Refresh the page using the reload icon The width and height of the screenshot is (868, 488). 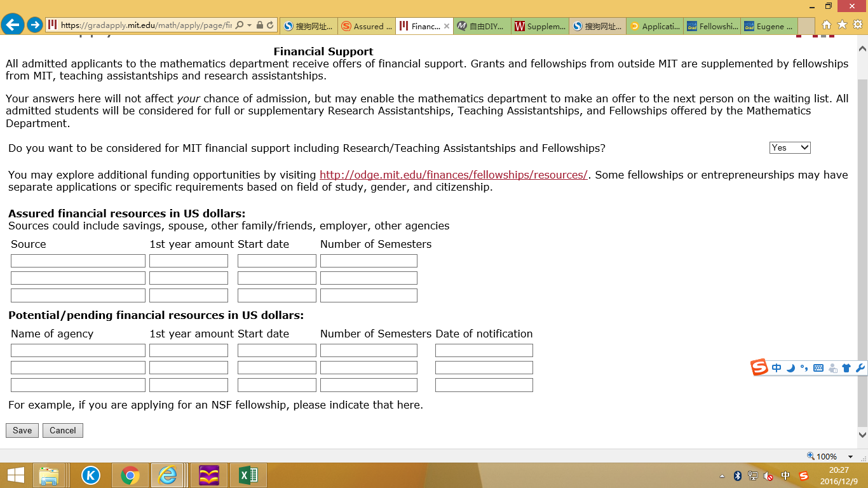271,25
